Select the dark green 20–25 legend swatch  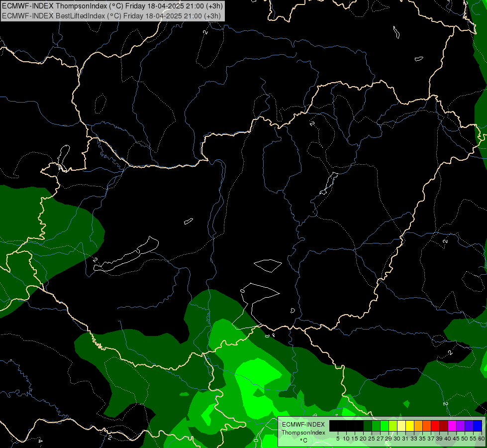click(368, 426)
